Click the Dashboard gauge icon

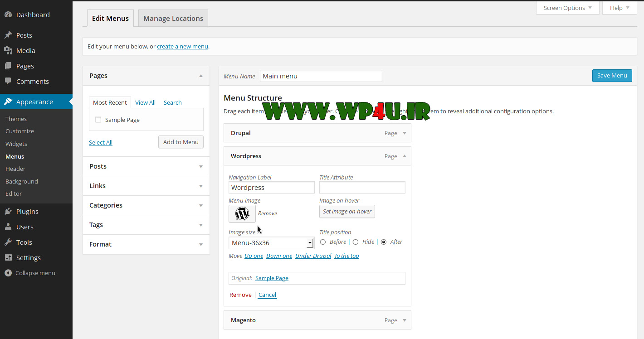(8, 15)
